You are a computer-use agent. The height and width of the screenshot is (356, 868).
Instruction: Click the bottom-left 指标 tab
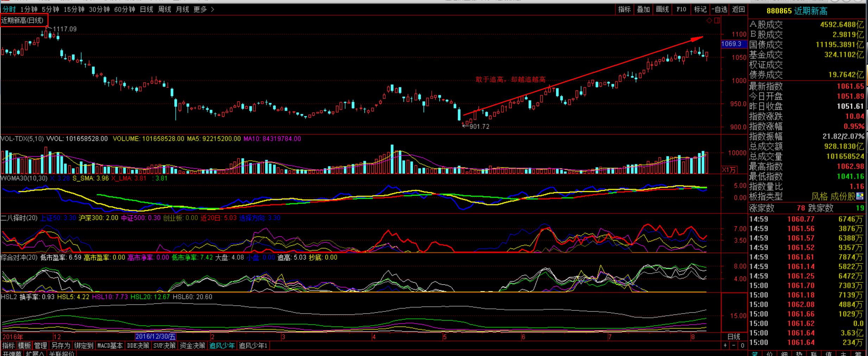point(8,345)
